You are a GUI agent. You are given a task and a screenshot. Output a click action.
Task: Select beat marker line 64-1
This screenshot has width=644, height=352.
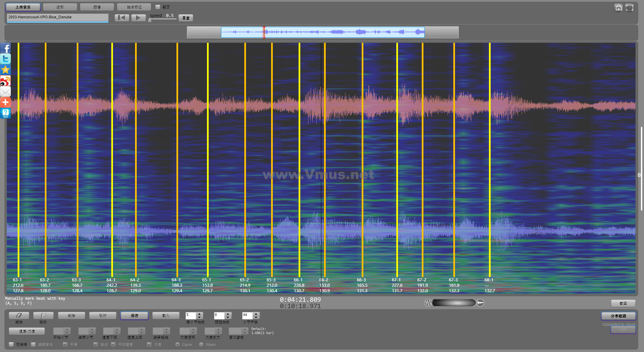tap(112, 160)
